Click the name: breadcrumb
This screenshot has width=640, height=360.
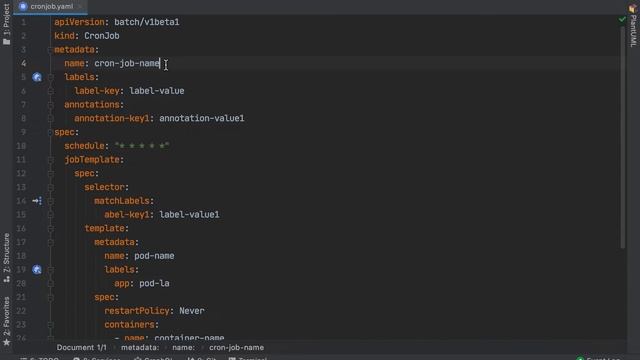(x=183, y=348)
